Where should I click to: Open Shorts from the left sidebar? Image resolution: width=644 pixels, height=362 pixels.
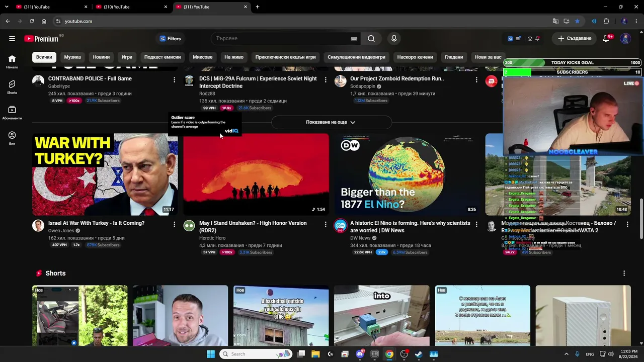[x=12, y=87]
